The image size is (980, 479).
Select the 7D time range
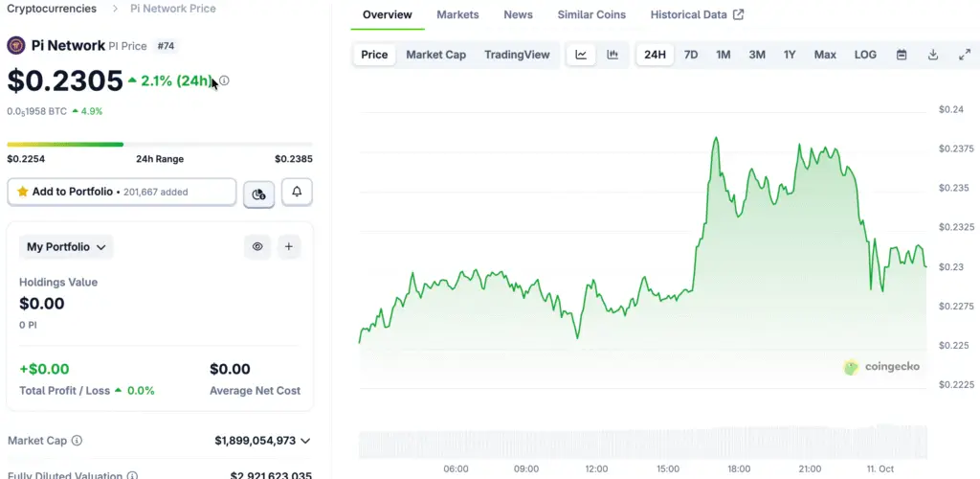[690, 55]
